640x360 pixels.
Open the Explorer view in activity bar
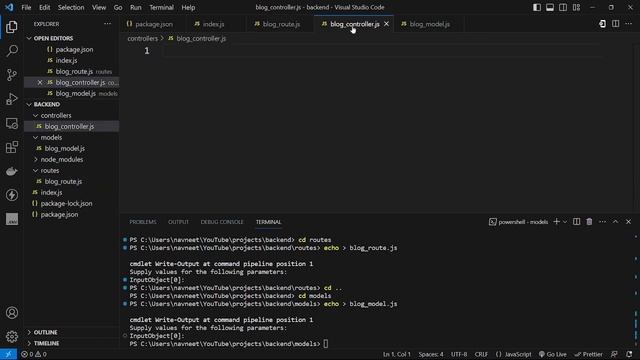(x=12, y=27)
